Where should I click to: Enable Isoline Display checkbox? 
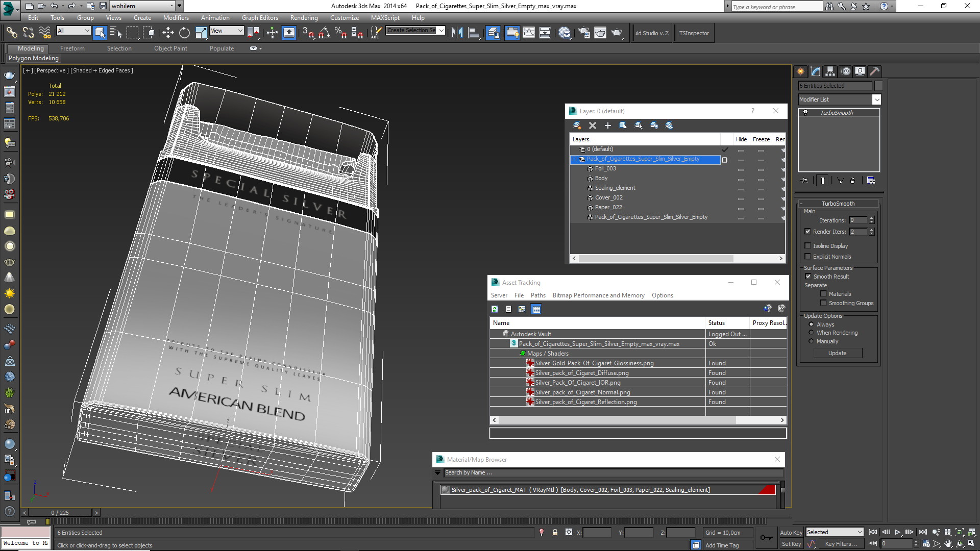(x=807, y=246)
